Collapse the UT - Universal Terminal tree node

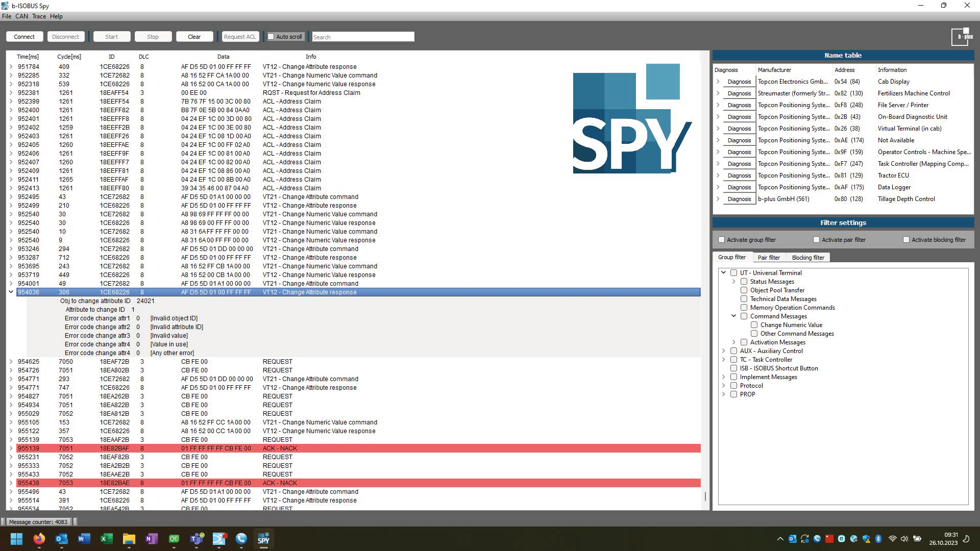pos(723,273)
